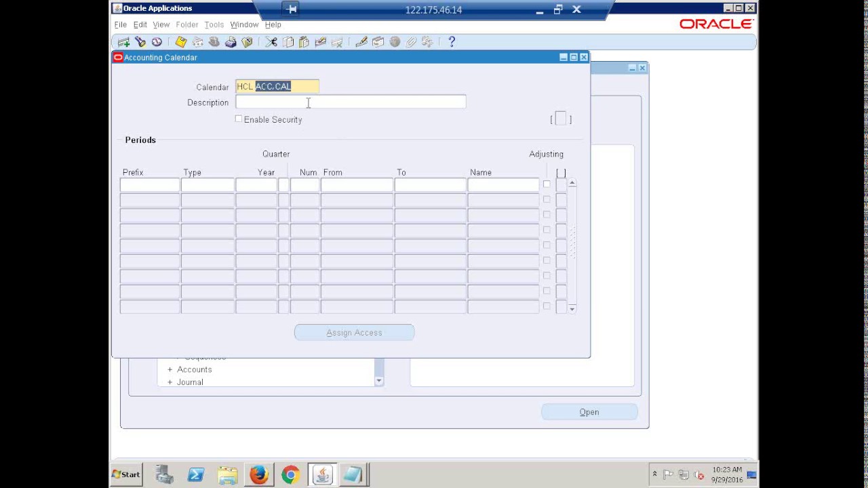Click the Edit Field pencil icon
Viewport: 868px width, 488px height.
point(361,42)
